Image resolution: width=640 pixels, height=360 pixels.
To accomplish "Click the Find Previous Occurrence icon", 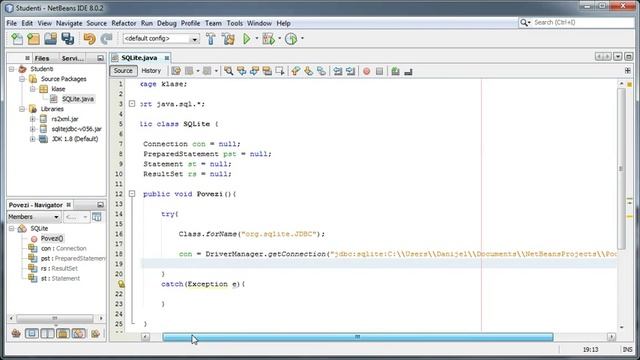I will [x=242, y=71].
